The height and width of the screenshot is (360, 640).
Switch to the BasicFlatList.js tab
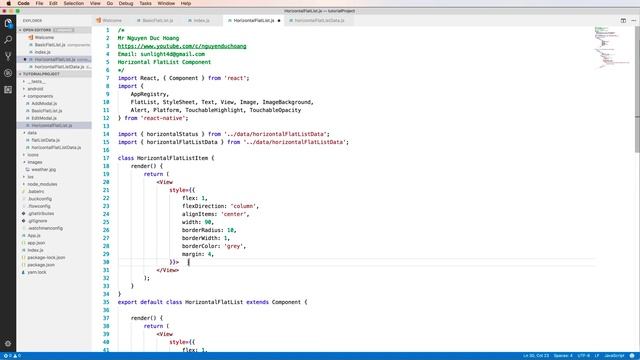pos(155,20)
